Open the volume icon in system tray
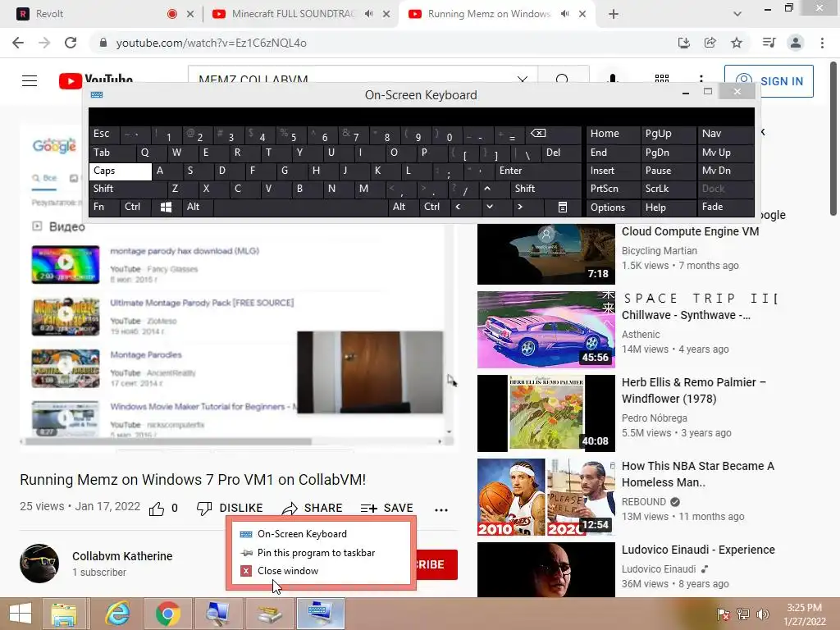Viewport: 840px width, 630px height. pyautogui.click(x=762, y=614)
